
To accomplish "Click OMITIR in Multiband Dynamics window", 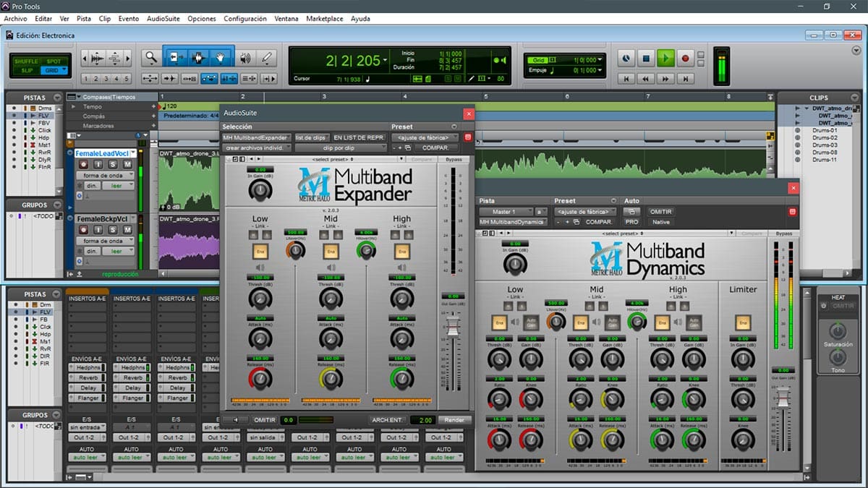I will click(x=660, y=212).
